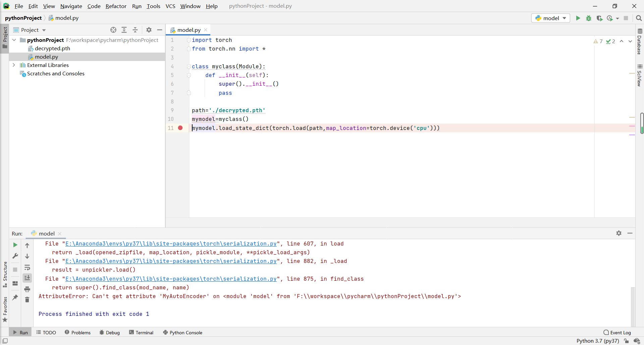Open serialization.py link at line 882
Image resolution: width=644 pixels, height=345 pixels.
coord(171,261)
